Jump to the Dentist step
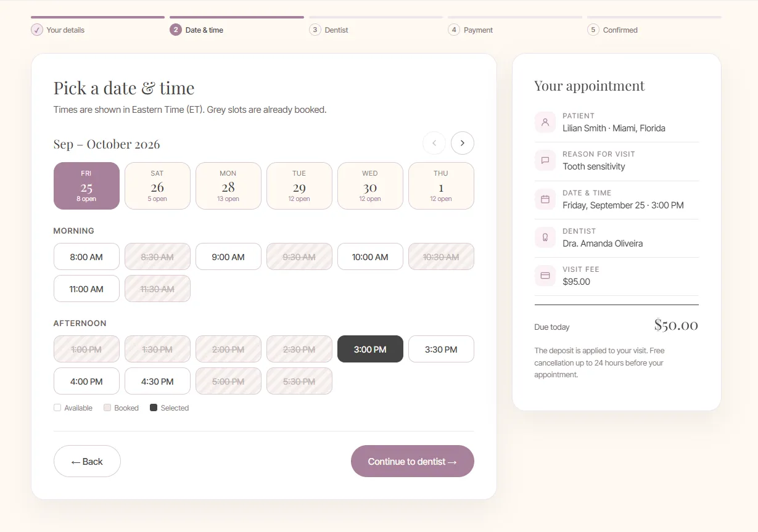Image resolution: width=758 pixels, height=532 pixels. click(376, 27)
